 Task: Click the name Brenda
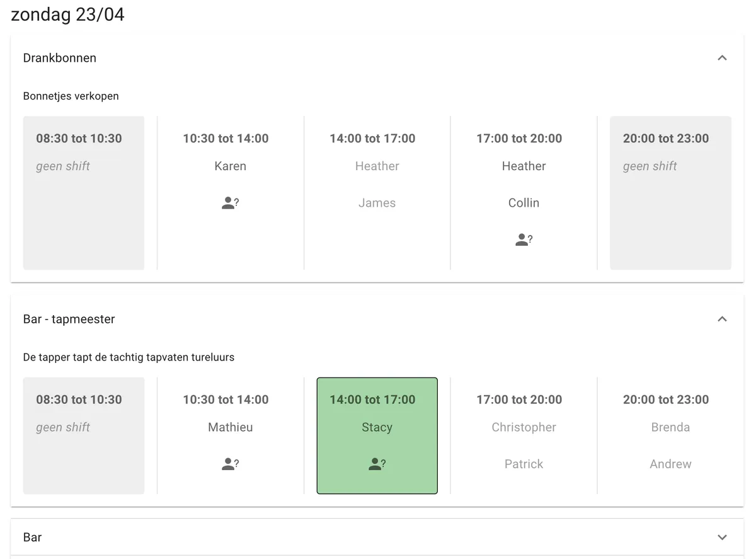[x=670, y=427]
